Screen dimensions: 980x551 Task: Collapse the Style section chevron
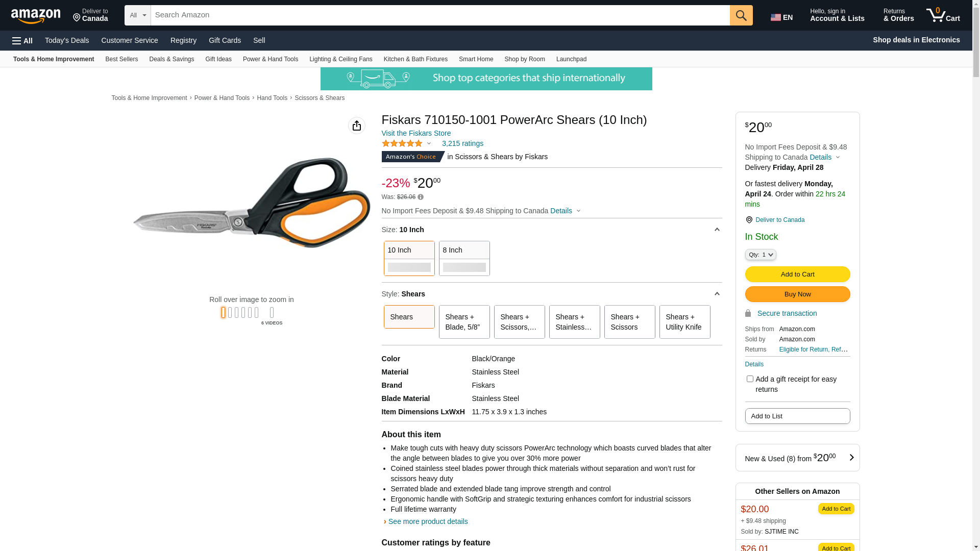[717, 294]
